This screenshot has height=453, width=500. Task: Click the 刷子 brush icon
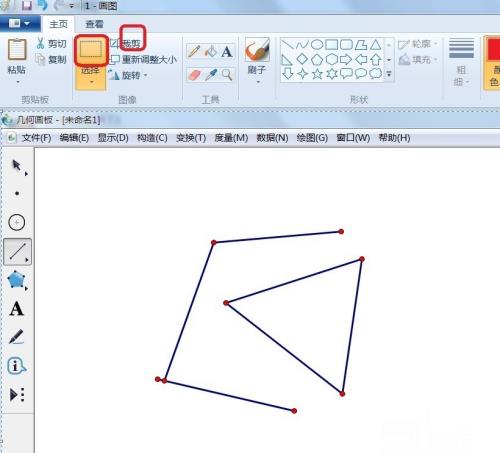point(257,50)
